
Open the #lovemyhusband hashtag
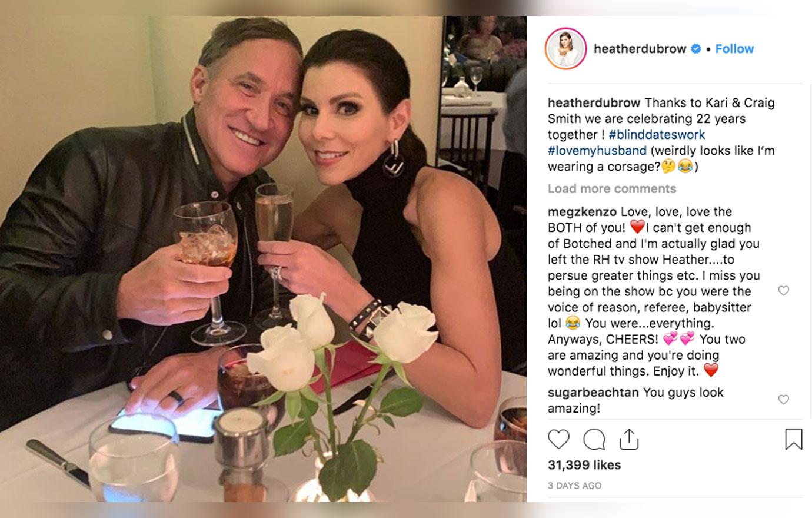[x=597, y=151]
